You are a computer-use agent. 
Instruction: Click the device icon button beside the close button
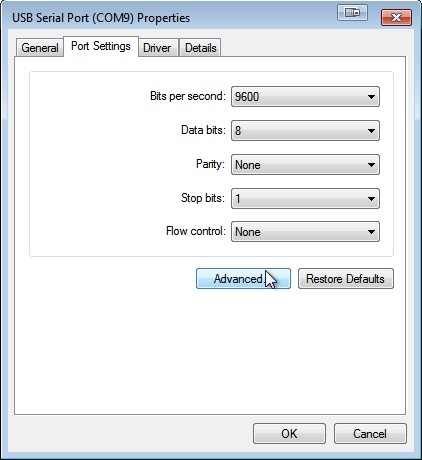(x=352, y=13)
